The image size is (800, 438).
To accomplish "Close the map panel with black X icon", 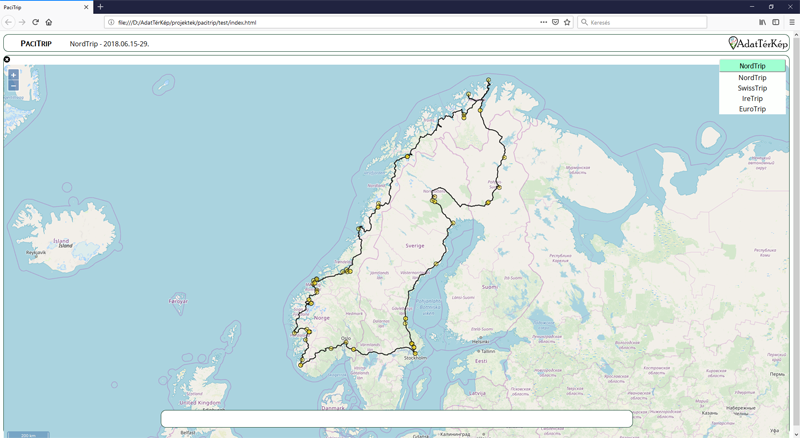I will 7,59.
